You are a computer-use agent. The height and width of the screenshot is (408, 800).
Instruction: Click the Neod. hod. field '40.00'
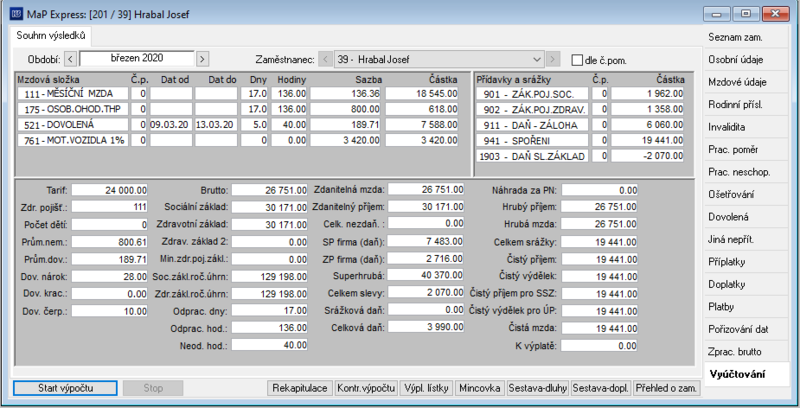(x=269, y=345)
